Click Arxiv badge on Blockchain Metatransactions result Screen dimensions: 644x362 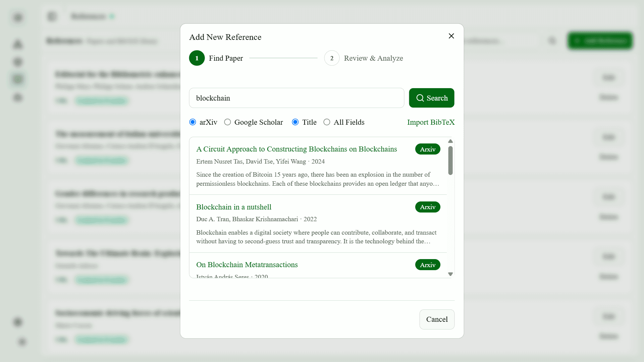coord(428,265)
